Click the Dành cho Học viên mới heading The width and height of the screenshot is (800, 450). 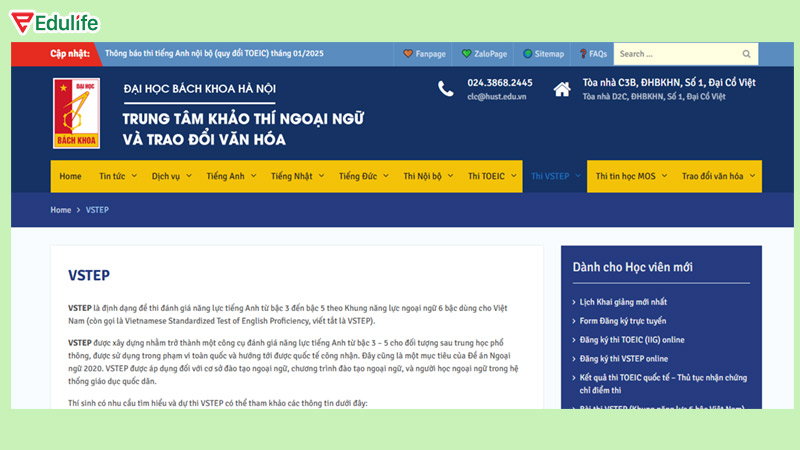pyautogui.click(x=632, y=267)
